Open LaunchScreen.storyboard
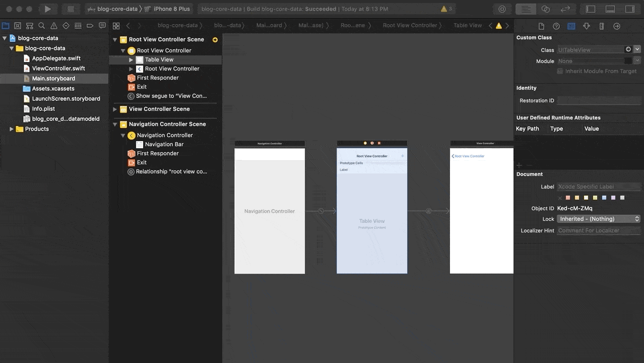644x363 pixels. click(x=66, y=99)
